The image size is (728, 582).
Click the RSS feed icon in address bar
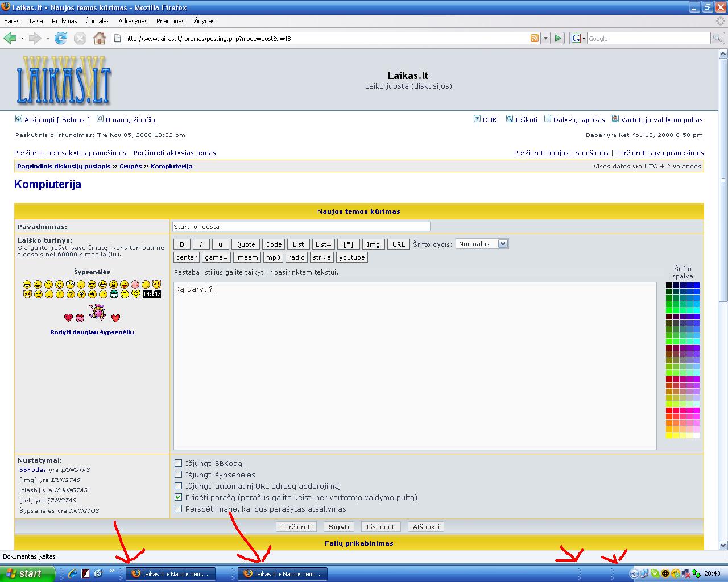click(x=534, y=38)
